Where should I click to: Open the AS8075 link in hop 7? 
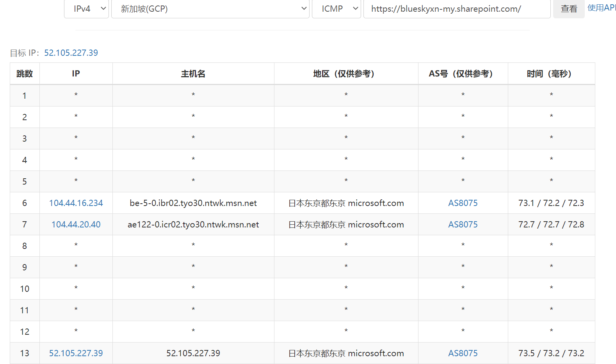point(463,224)
